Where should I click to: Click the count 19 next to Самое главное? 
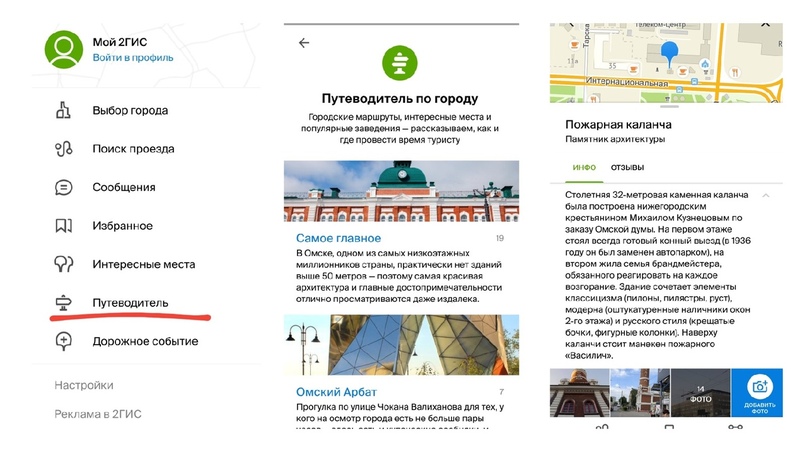500,238
